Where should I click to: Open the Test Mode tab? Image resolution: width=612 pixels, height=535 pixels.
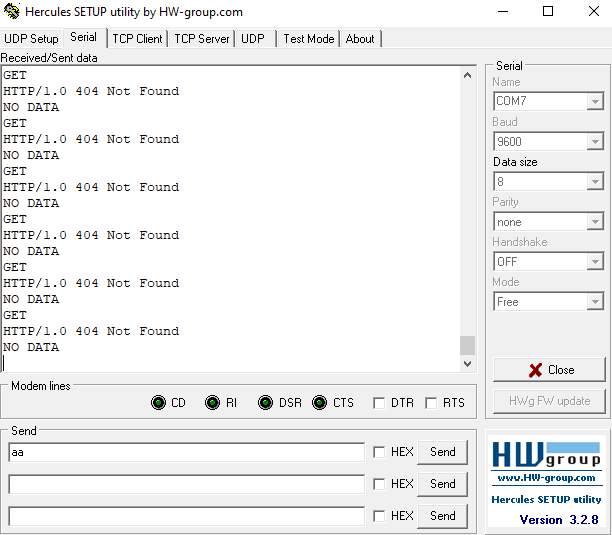308,39
